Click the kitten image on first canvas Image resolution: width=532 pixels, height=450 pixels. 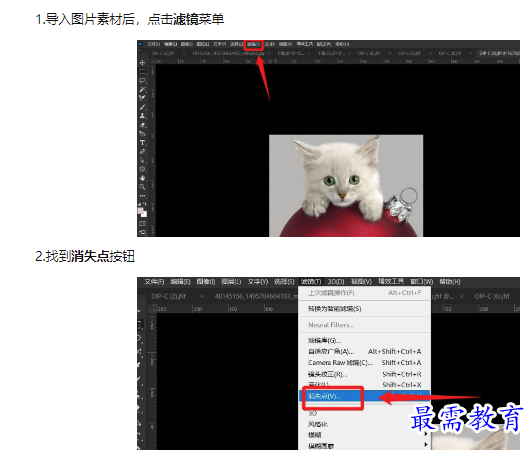[x=346, y=186]
